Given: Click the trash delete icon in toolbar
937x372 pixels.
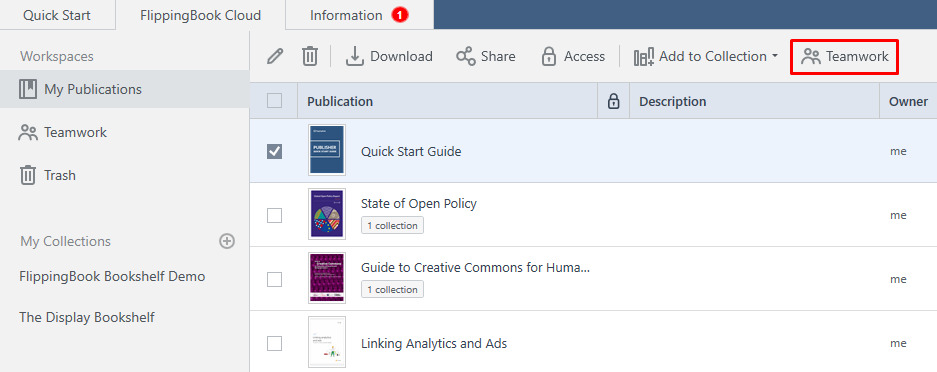Looking at the screenshot, I should [310, 57].
